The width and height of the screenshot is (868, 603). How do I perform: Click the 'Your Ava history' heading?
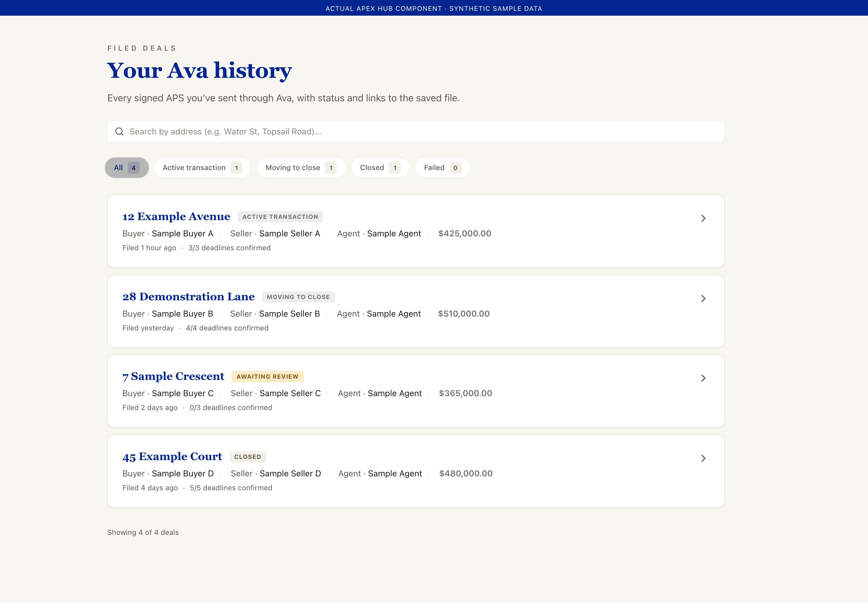[200, 71]
